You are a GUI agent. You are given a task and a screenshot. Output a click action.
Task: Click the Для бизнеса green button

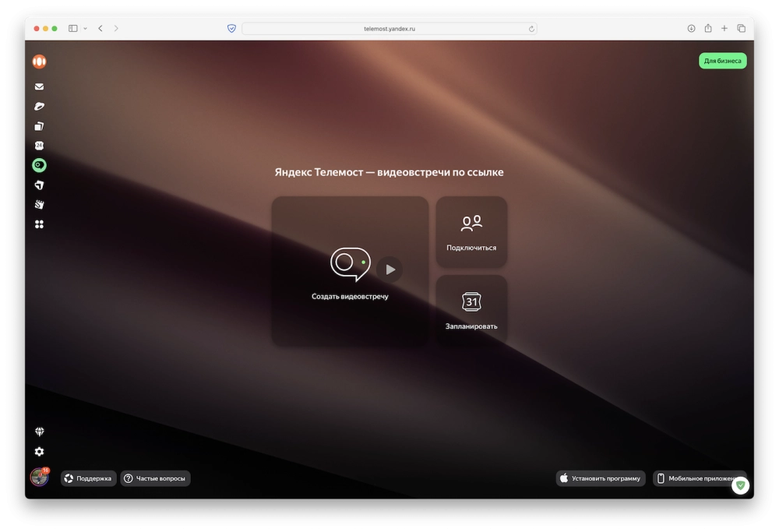point(722,61)
